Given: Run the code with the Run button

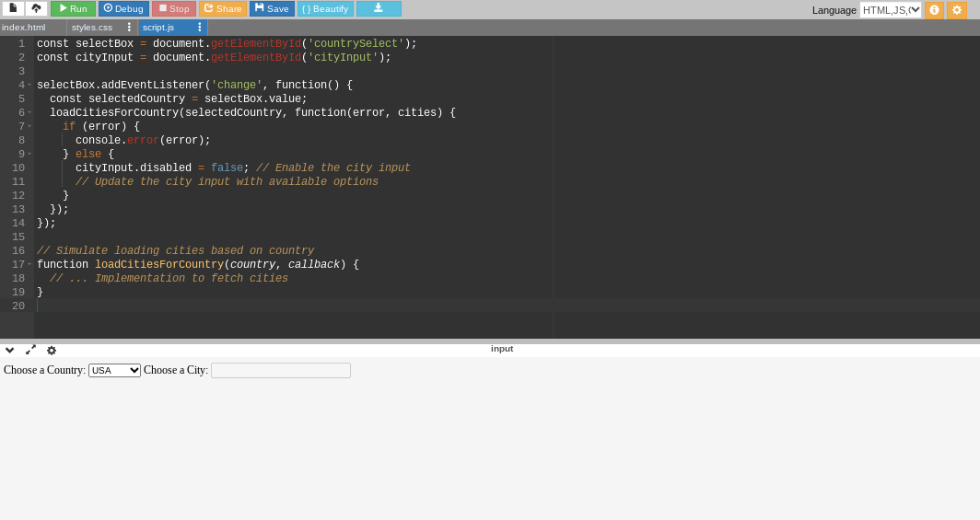Looking at the screenshot, I should (73, 8).
